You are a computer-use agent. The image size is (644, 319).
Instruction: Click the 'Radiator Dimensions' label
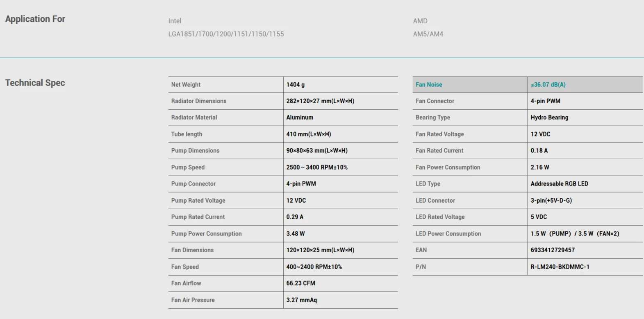click(x=199, y=101)
